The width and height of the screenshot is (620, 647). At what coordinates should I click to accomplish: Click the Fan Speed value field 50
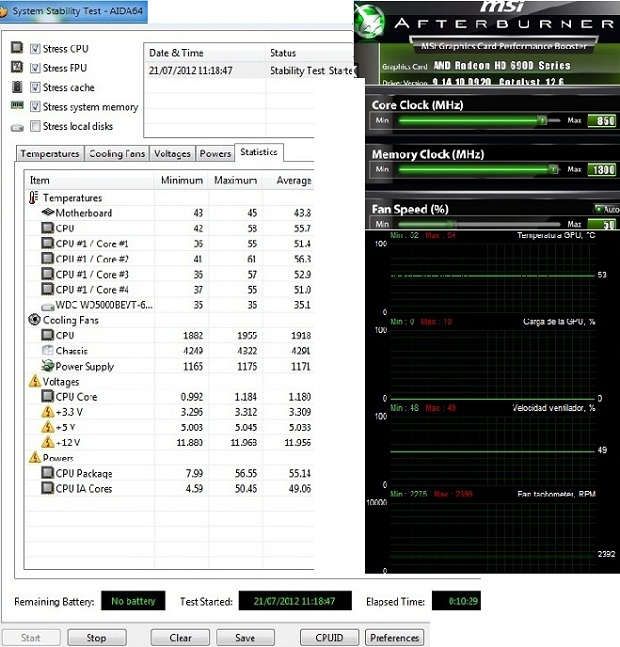[602, 224]
